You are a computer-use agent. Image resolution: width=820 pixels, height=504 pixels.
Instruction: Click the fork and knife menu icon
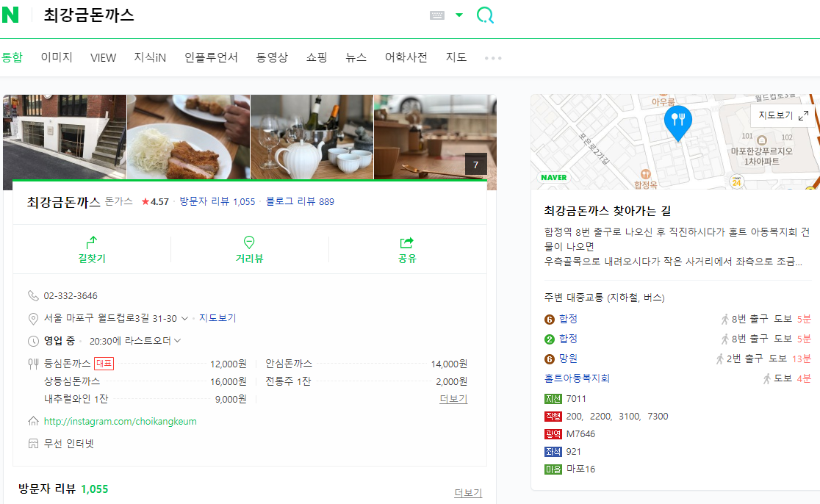click(x=33, y=364)
